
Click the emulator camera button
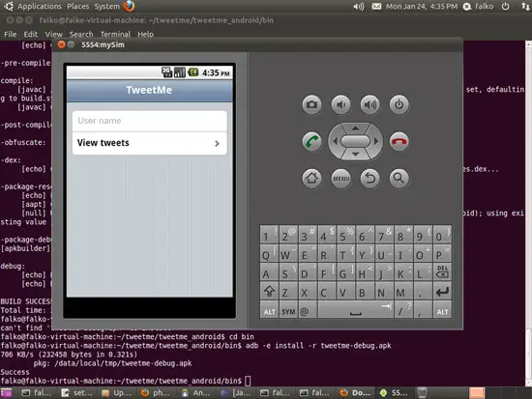pyautogui.click(x=311, y=104)
